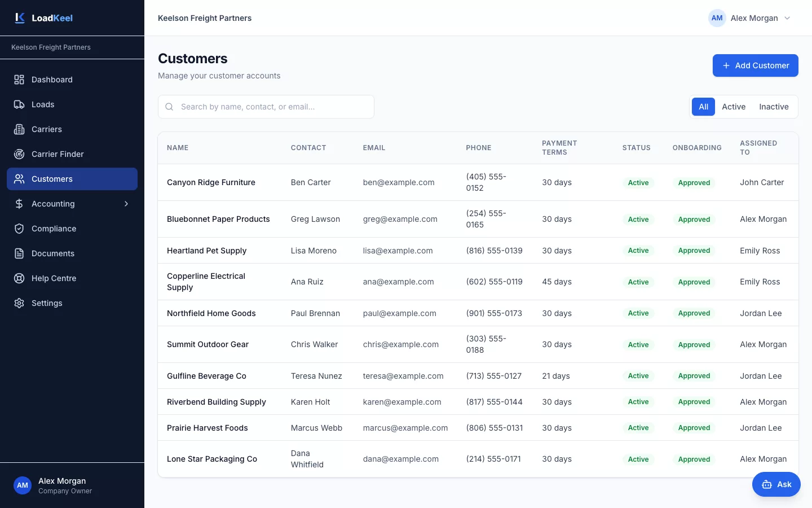Click the Active badge for Summit Outdoor Gear
The image size is (812, 508).
pos(638,344)
